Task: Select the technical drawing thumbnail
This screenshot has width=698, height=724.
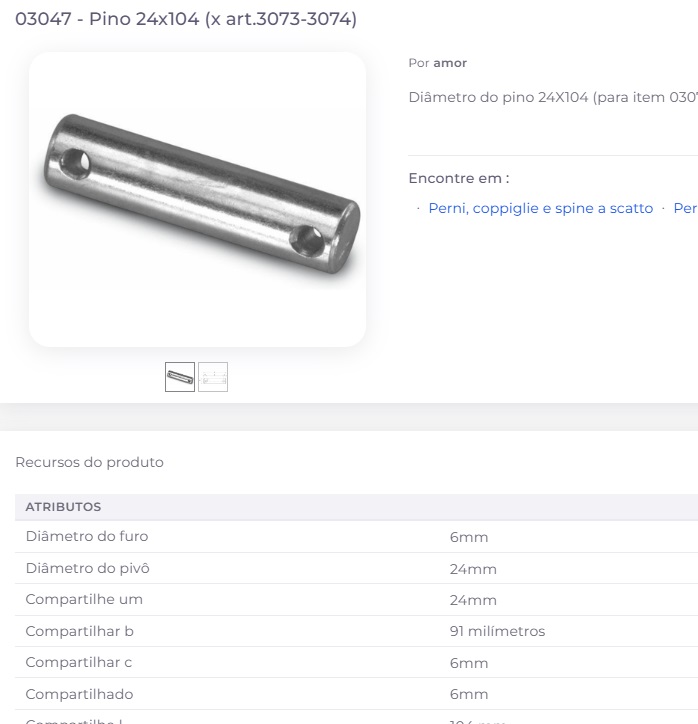Action: [213, 377]
